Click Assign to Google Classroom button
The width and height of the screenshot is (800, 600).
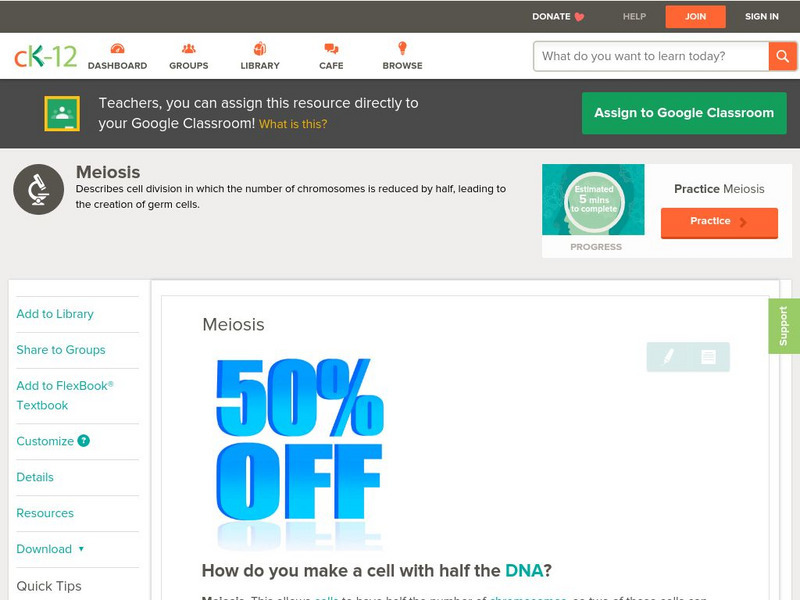tap(684, 113)
